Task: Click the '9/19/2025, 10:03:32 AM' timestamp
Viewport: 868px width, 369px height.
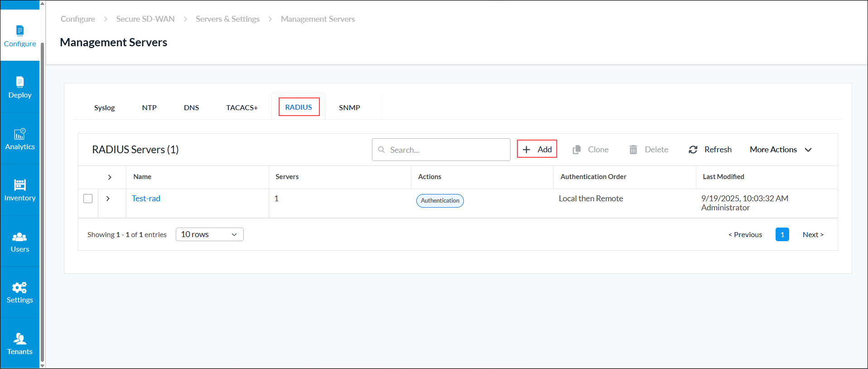Action: click(745, 199)
